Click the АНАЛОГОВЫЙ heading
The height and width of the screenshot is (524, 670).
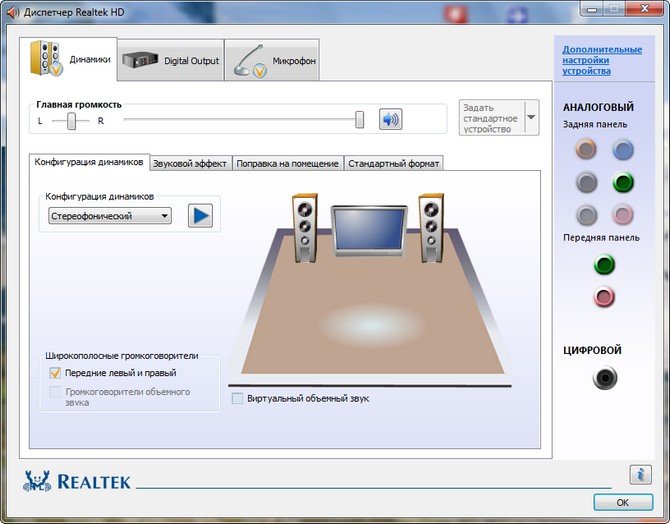point(598,107)
